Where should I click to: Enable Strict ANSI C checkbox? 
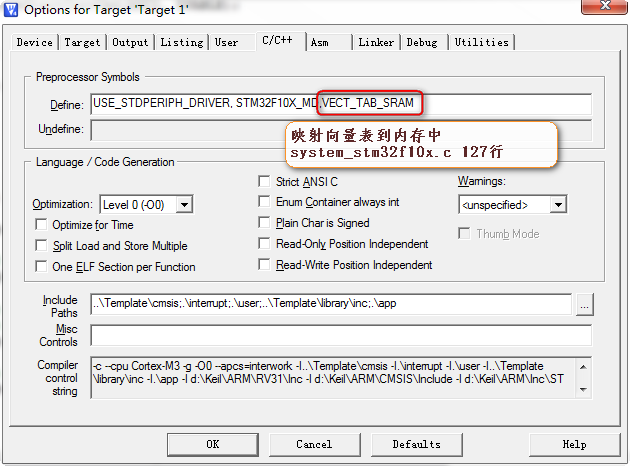coord(264,181)
